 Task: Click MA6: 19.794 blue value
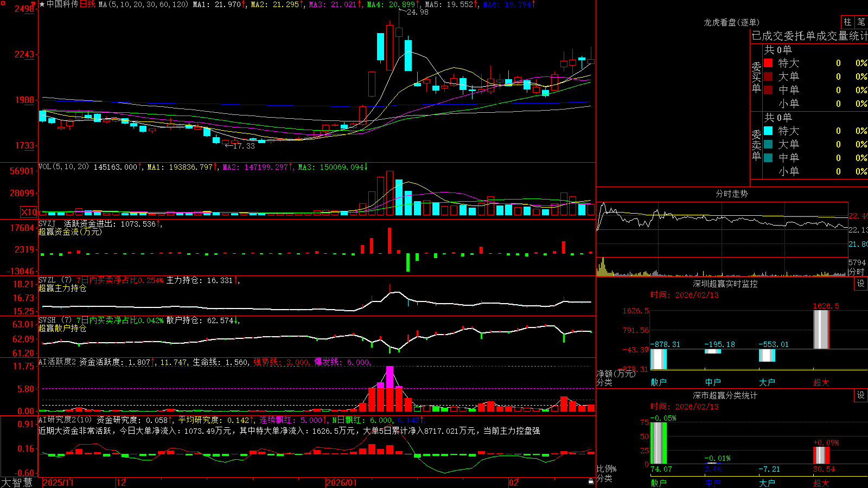click(x=509, y=4)
